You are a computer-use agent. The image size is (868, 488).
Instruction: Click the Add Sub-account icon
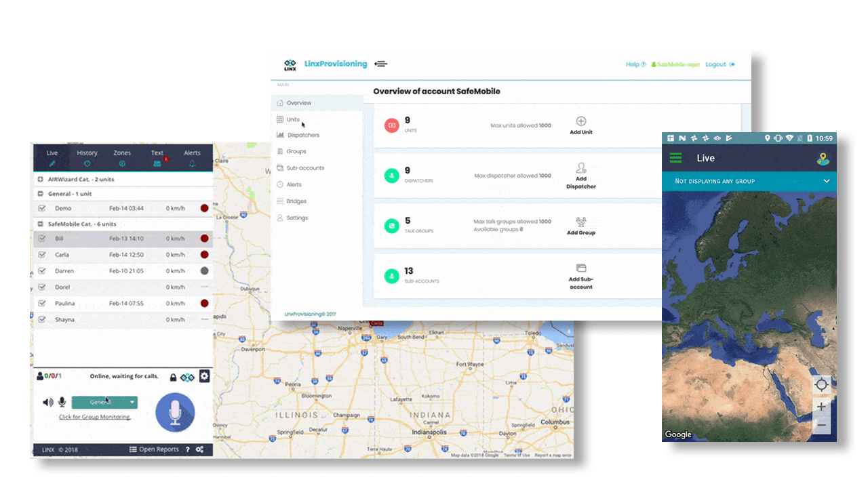click(x=581, y=268)
